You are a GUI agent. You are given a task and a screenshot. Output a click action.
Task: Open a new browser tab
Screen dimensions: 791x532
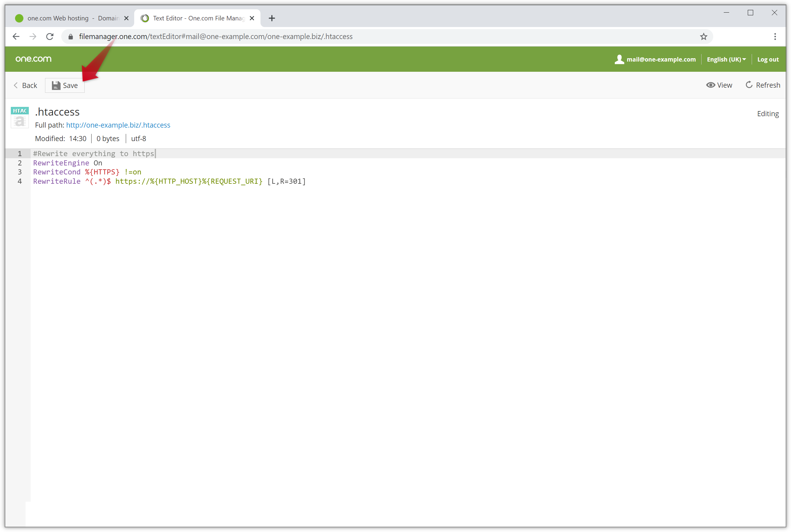272,18
